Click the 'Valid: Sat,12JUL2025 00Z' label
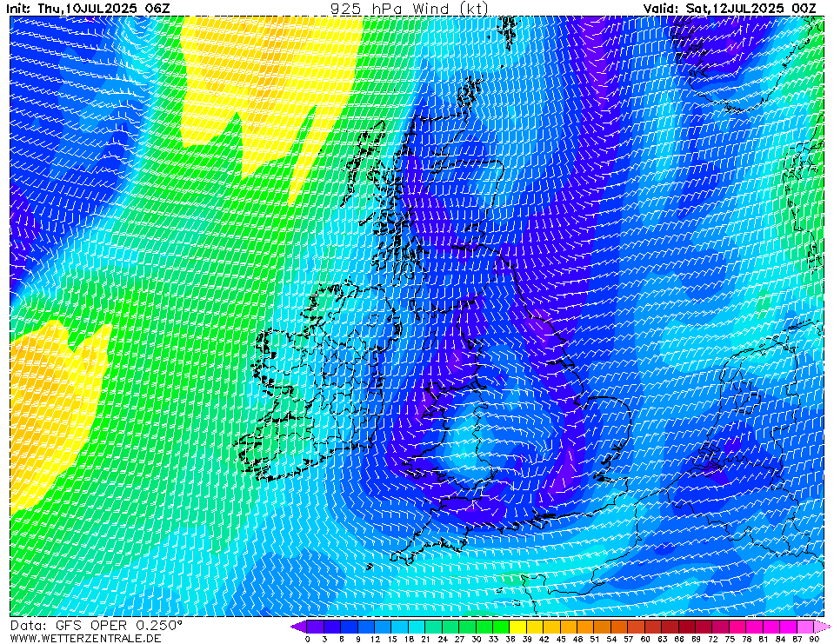This screenshot has width=834, height=644. click(730, 8)
